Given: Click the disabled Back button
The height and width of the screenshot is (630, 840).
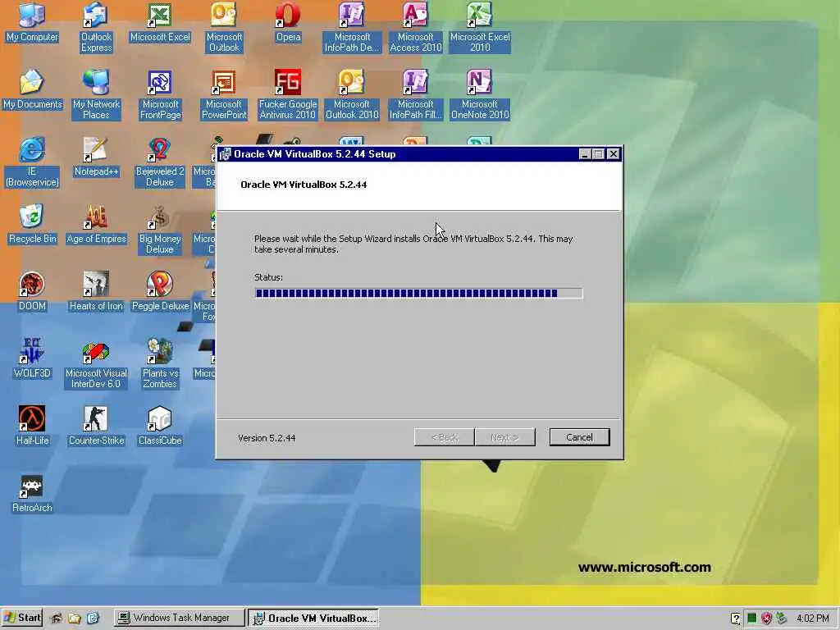Looking at the screenshot, I should tap(444, 437).
